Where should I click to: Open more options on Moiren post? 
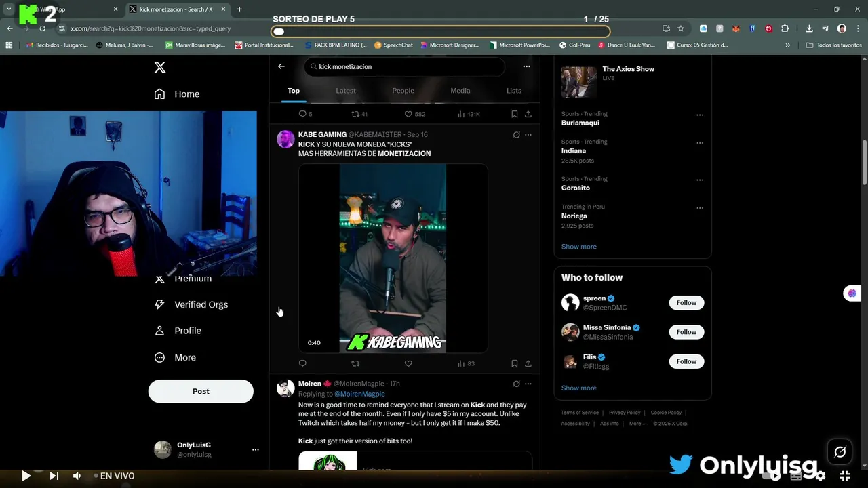528,384
